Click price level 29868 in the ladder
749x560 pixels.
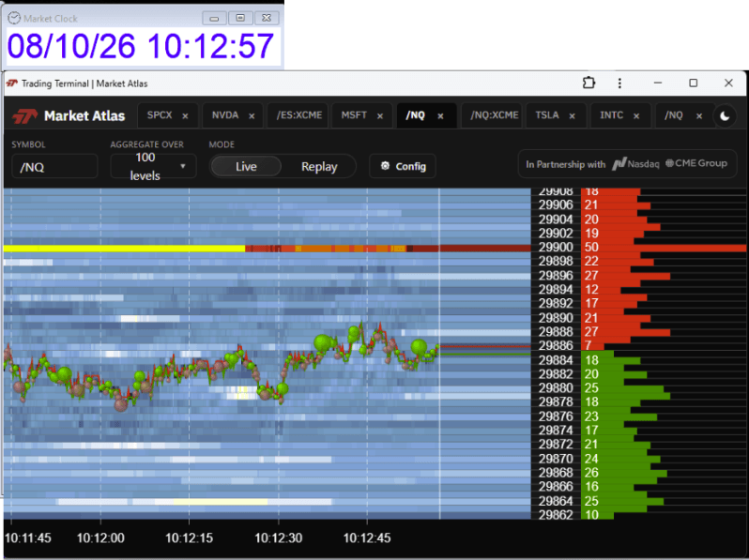(556, 473)
